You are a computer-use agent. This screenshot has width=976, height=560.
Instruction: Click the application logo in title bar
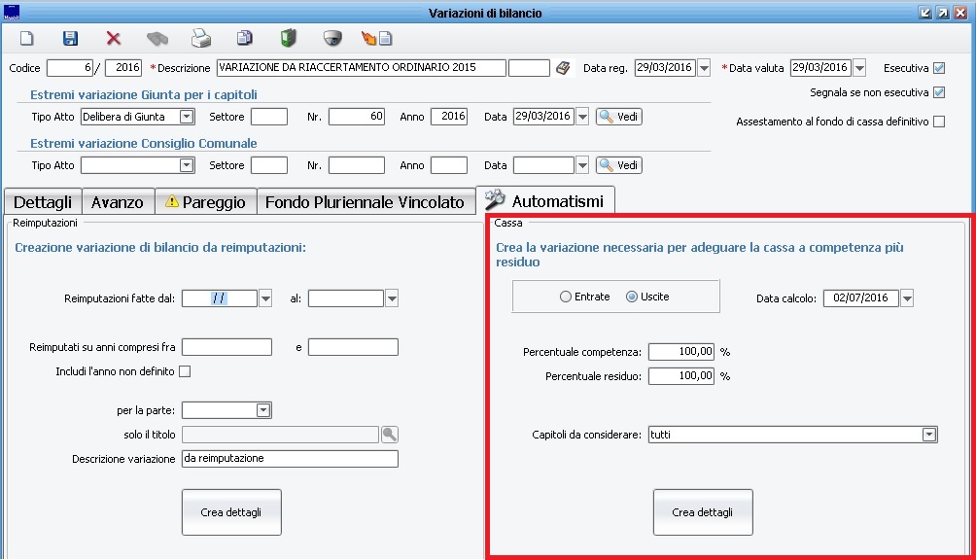12,13
